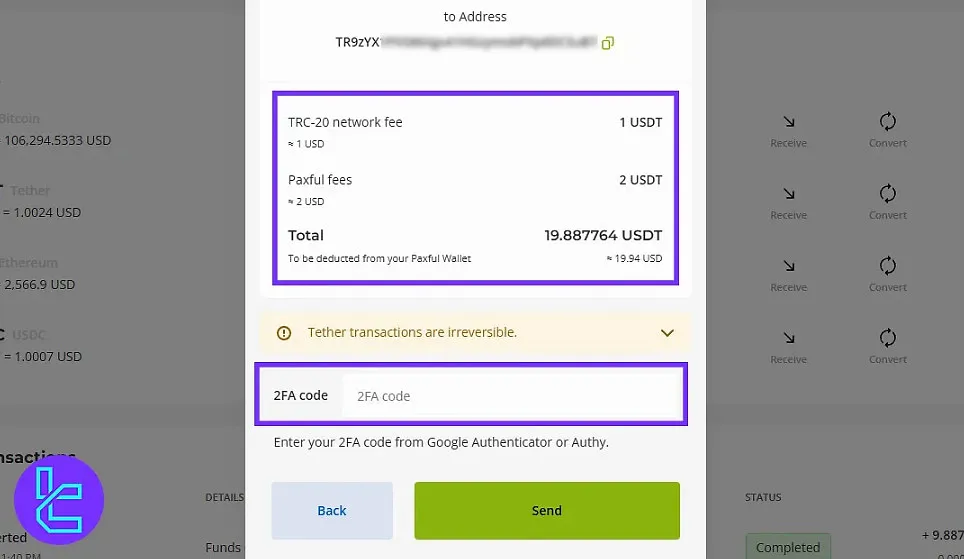Click the Ethereum row Convert icon
Viewport: 964px width, 559px height.
[x=887, y=265]
